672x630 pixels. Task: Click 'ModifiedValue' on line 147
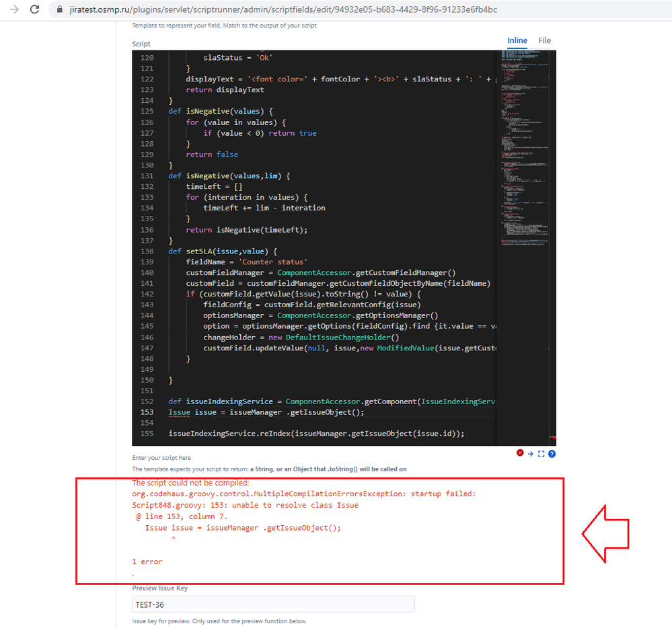406,348
